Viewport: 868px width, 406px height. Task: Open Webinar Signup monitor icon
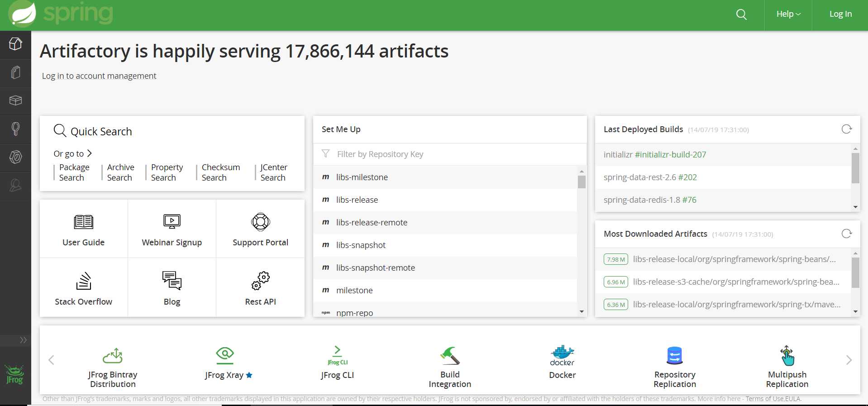[172, 221]
